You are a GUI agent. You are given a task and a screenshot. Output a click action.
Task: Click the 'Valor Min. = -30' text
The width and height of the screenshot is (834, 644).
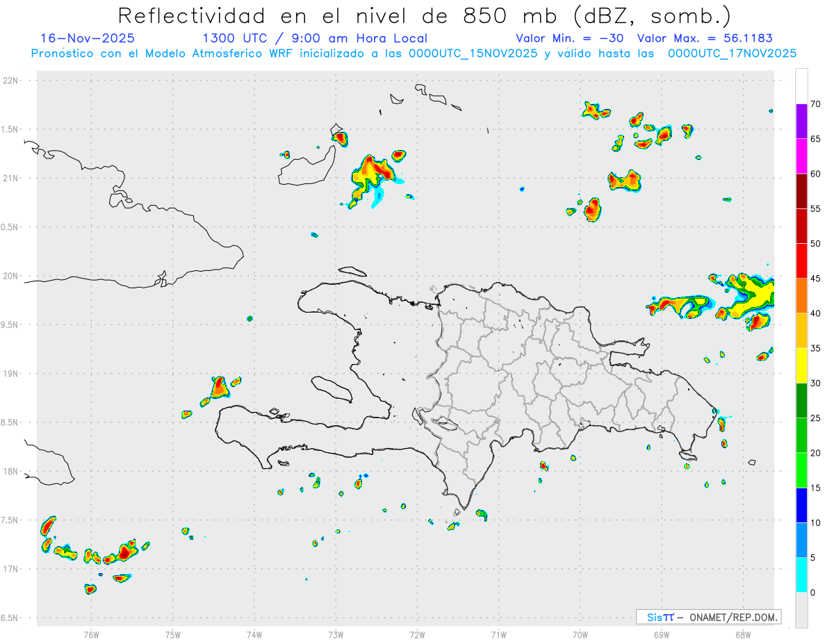coord(571,38)
